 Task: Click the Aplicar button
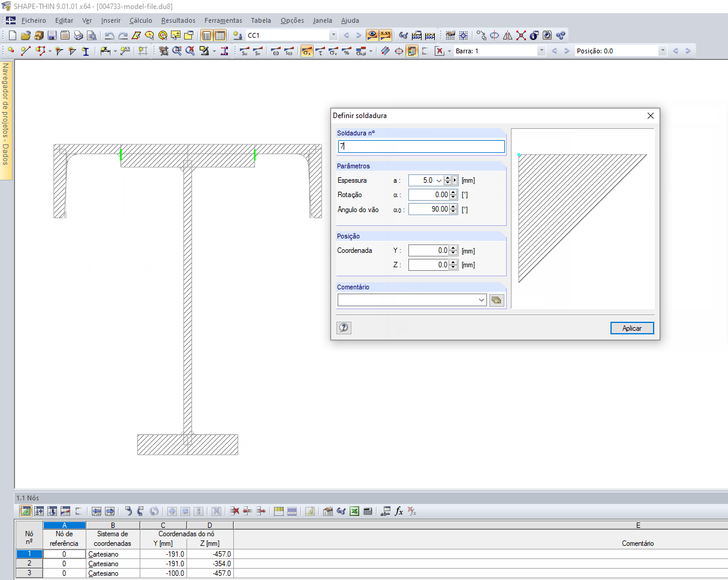point(632,328)
